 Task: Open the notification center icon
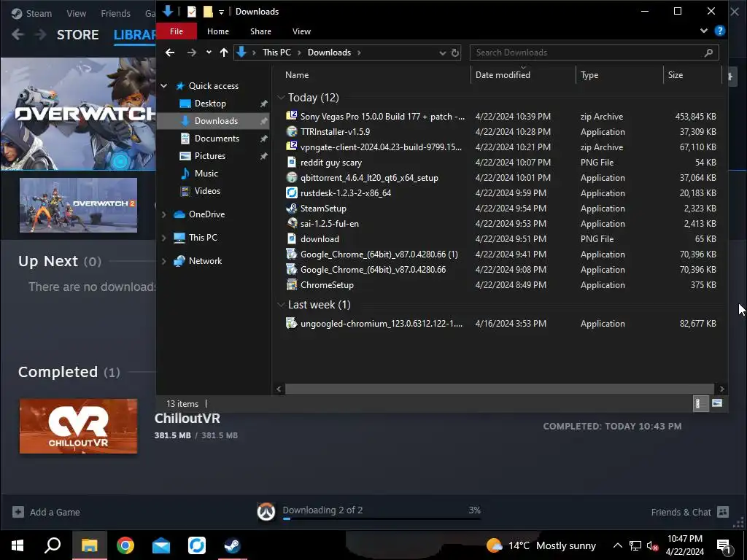click(x=724, y=545)
